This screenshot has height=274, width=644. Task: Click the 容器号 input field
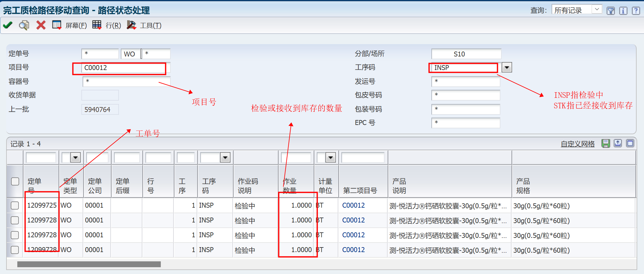126,81
